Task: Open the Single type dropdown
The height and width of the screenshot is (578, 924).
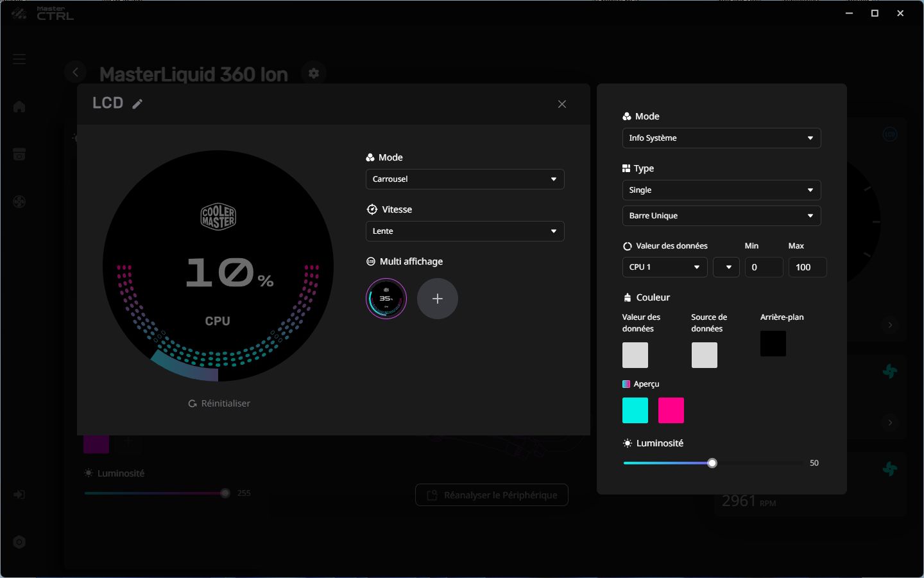Action: tap(722, 190)
